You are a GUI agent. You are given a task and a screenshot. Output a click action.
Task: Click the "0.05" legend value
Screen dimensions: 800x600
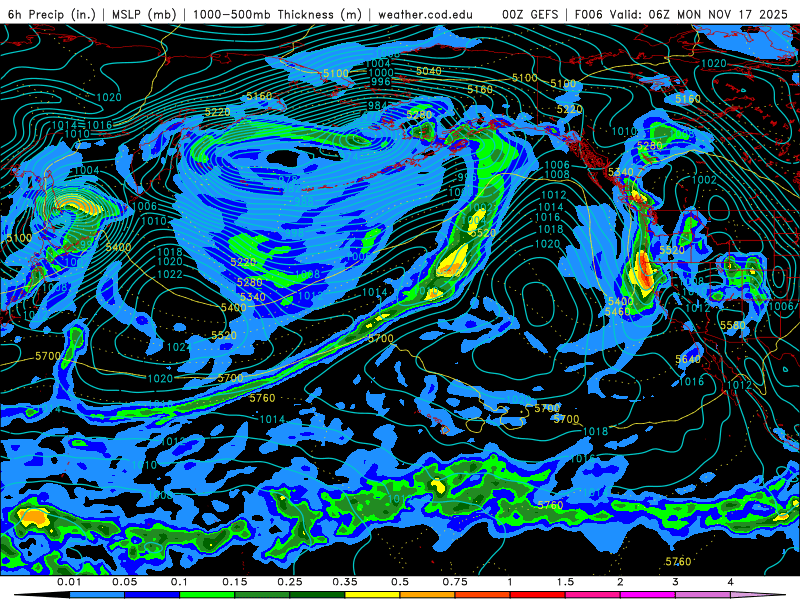tap(124, 582)
